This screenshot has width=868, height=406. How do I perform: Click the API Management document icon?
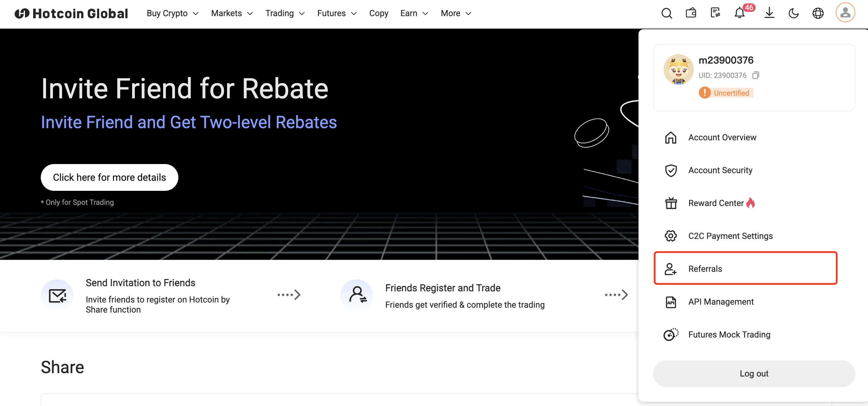pos(670,302)
